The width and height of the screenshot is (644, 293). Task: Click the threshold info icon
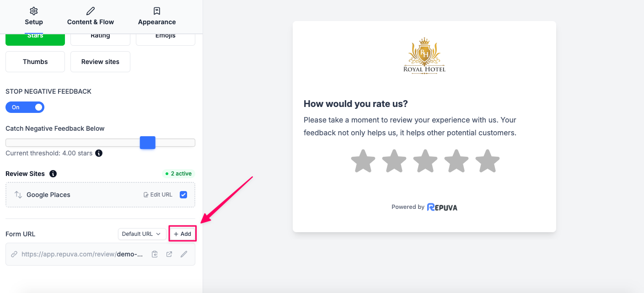tap(99, 153)
